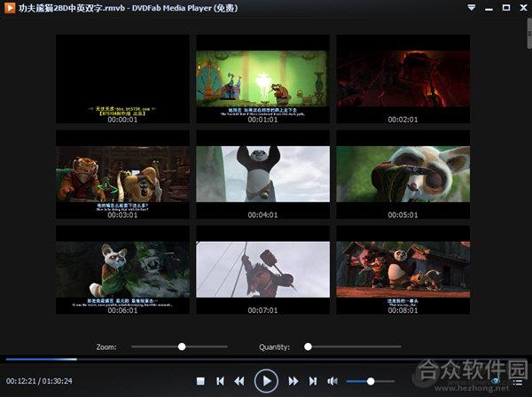Select the 00:05:01 thumbnail

click(x=403, y=175)
